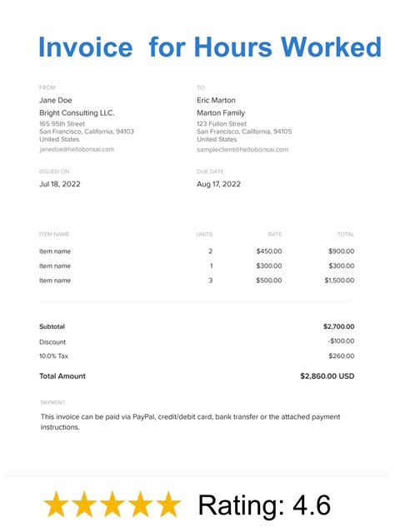Screen dimensions: 395x532
Task: Click the sampleclient@hellobonsai.com email address
Action: point(242,150)
